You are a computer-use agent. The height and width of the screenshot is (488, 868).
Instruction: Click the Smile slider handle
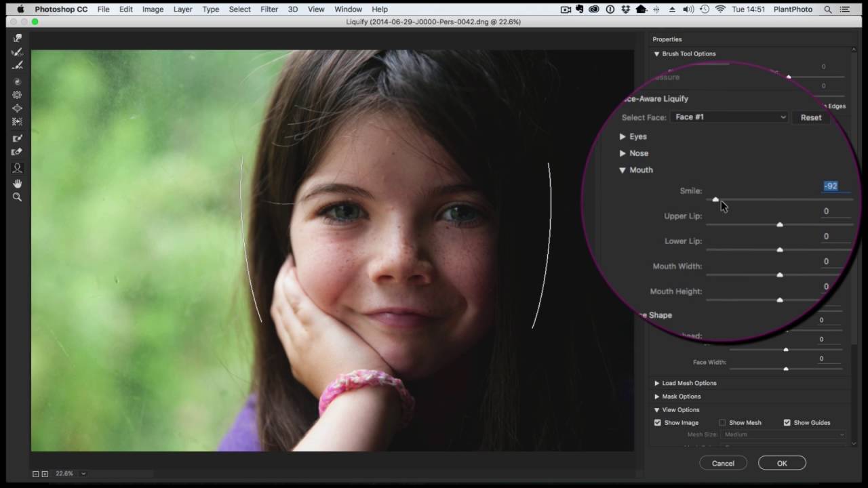click(715, 199)
